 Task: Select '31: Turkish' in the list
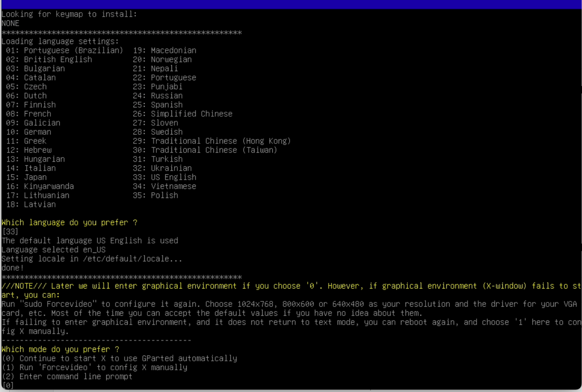[158, 159]
